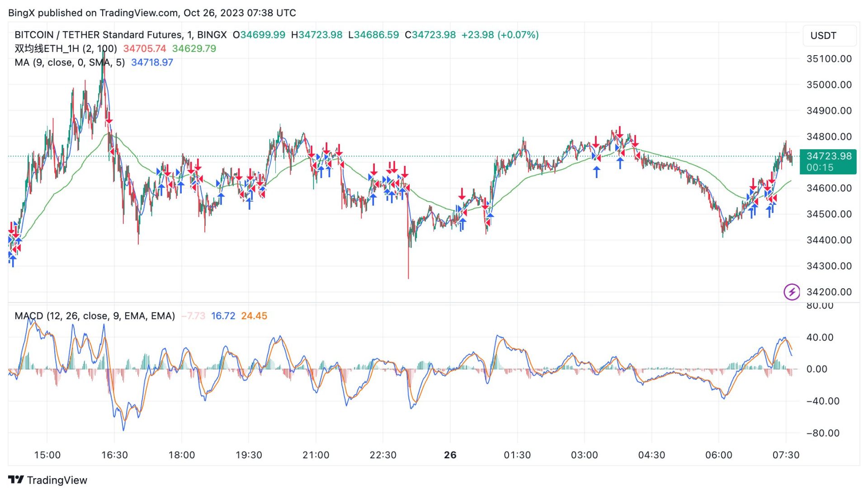This screenshot has width=868, height=494.
Task: Click red down arrow above 00:00 dip
Action: point(462,194)
